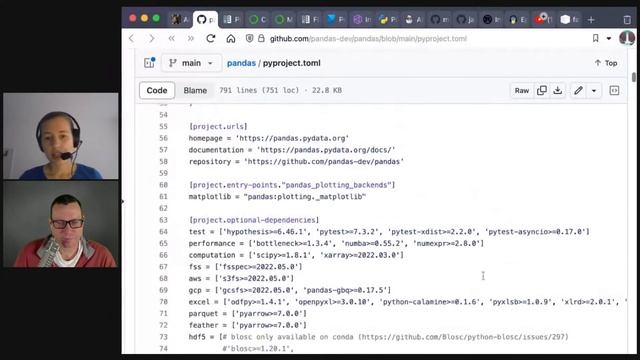
Task: Click line number 70
Action: [163, 302]
